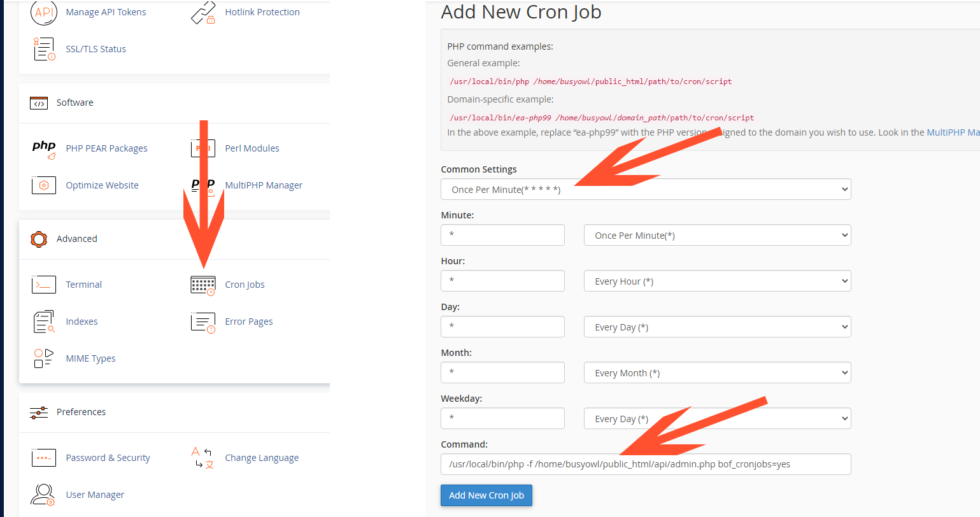This screenshot has width=980, height=517.
Task: Click the User Manager icon
Action: 44,495
